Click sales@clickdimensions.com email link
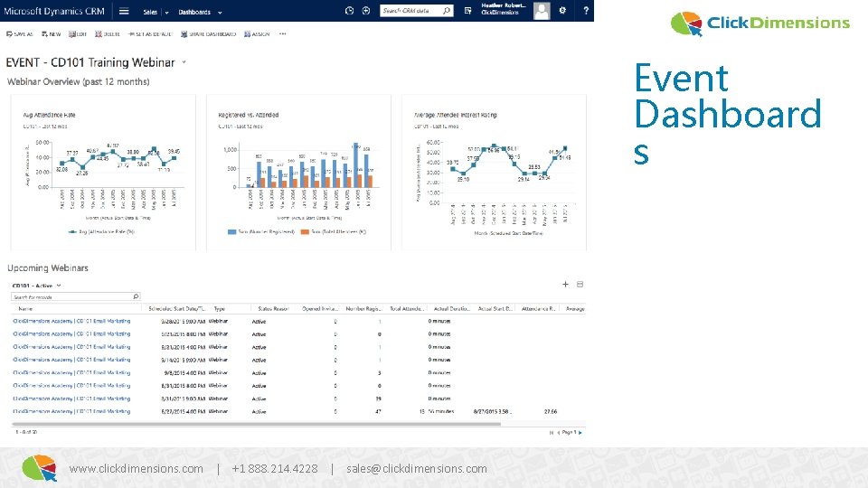 417,469
